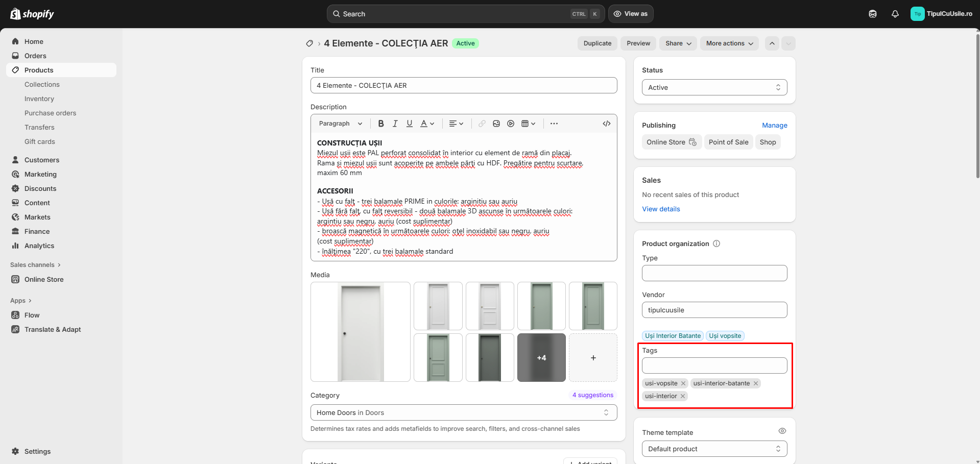Screen dimensions: 980x464
Task: Preview theme template with eye icon
Action: 781,431
